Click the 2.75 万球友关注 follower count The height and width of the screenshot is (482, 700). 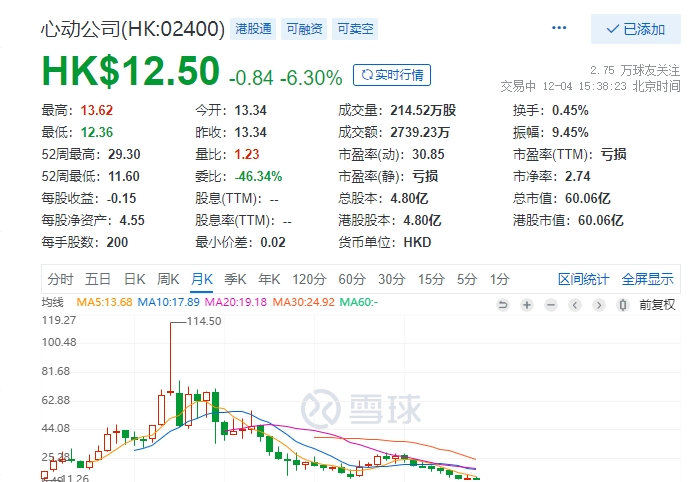(635, 70)
